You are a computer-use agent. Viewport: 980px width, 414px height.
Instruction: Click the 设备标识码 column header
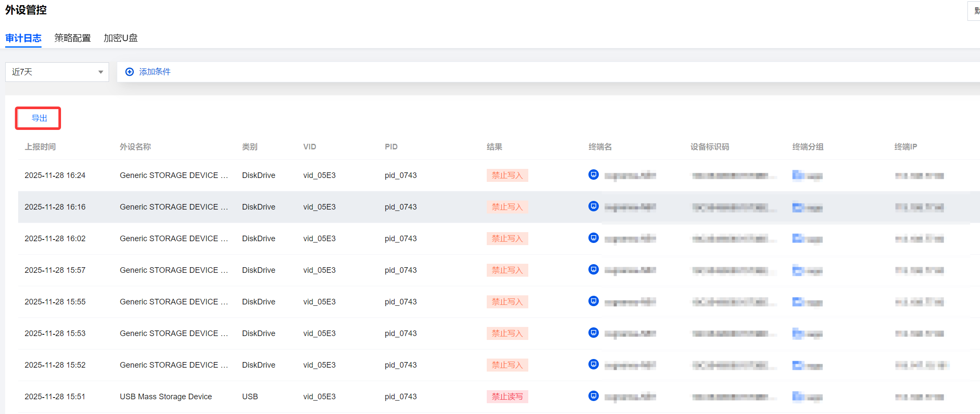tap(710, 147)
